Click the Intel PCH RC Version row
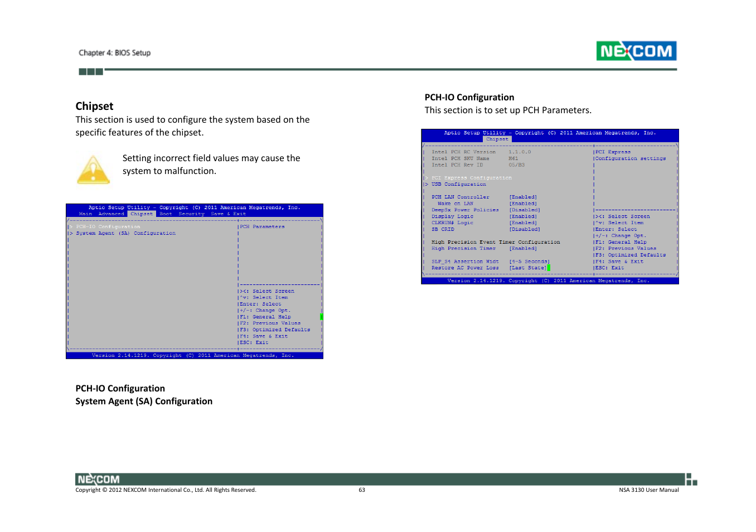The height and width of the screenshot is (532, 756). click(482, 152)
